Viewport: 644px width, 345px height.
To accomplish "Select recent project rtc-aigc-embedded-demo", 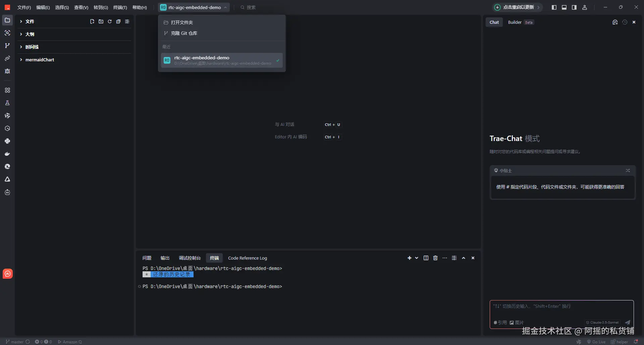I will (222, 60).
